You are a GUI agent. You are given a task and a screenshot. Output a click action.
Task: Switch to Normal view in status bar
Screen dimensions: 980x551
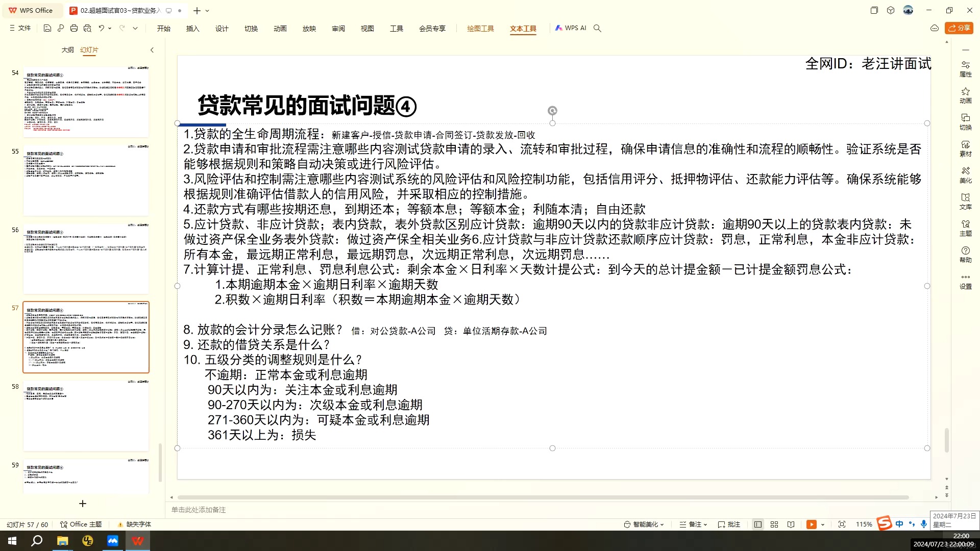coord(758,524)
